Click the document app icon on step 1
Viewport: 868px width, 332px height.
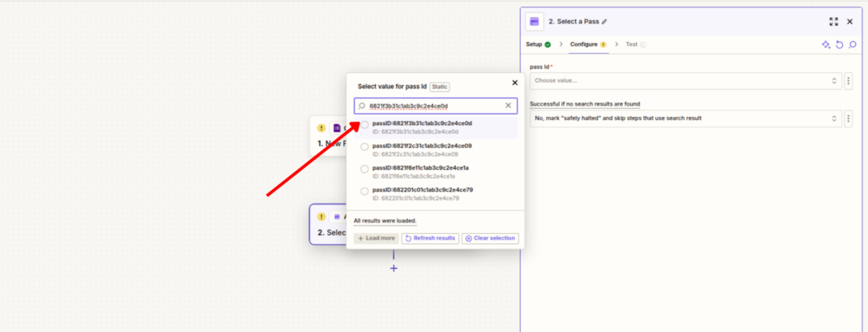[337, 128]
